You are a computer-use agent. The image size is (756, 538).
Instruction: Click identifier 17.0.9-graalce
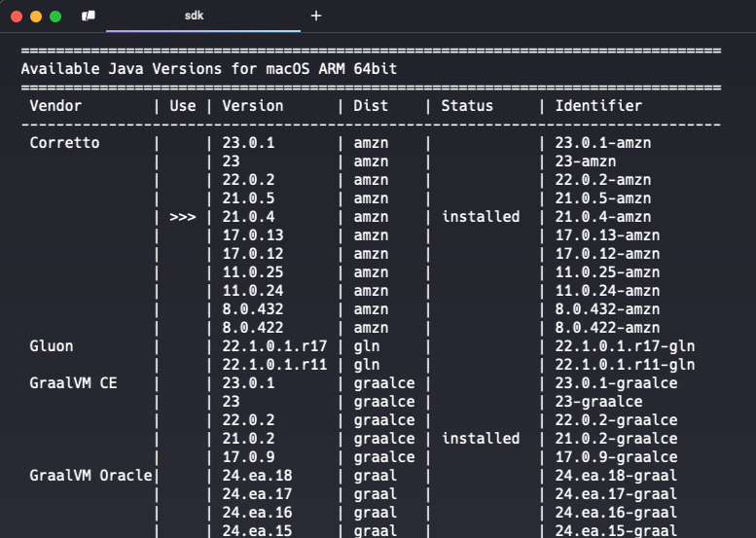pyautogui.click(x=616, y=457)
